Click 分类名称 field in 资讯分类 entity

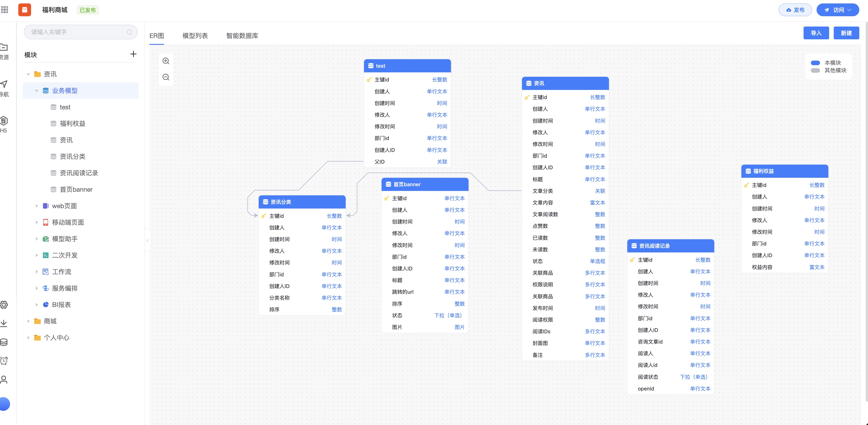click(302, 298)
